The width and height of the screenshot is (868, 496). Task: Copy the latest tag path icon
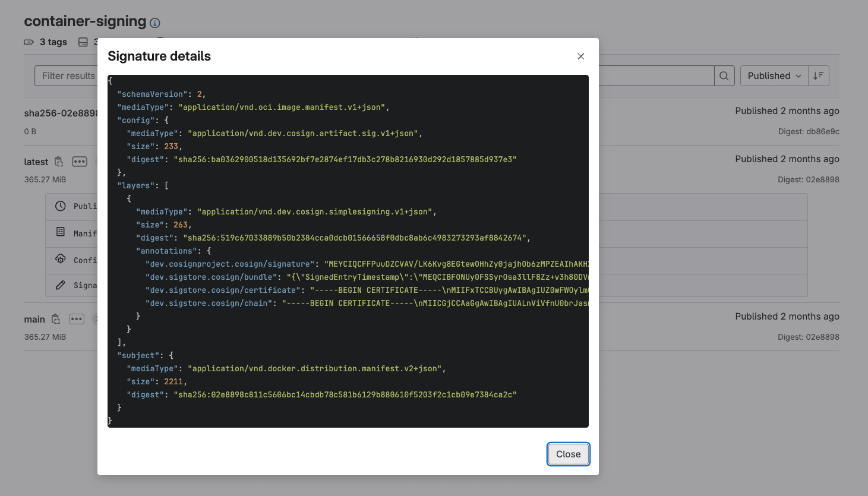click(x=59, y=162)
